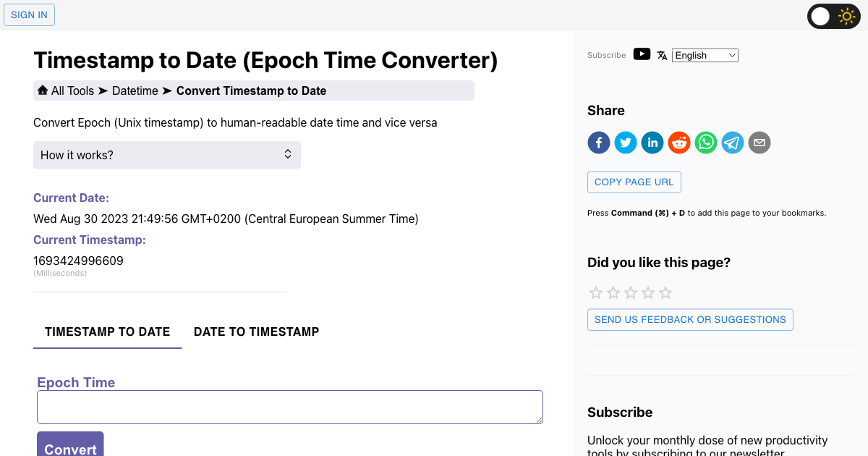Rate the page five stars

pyautogui.click(x=665, y=293)
